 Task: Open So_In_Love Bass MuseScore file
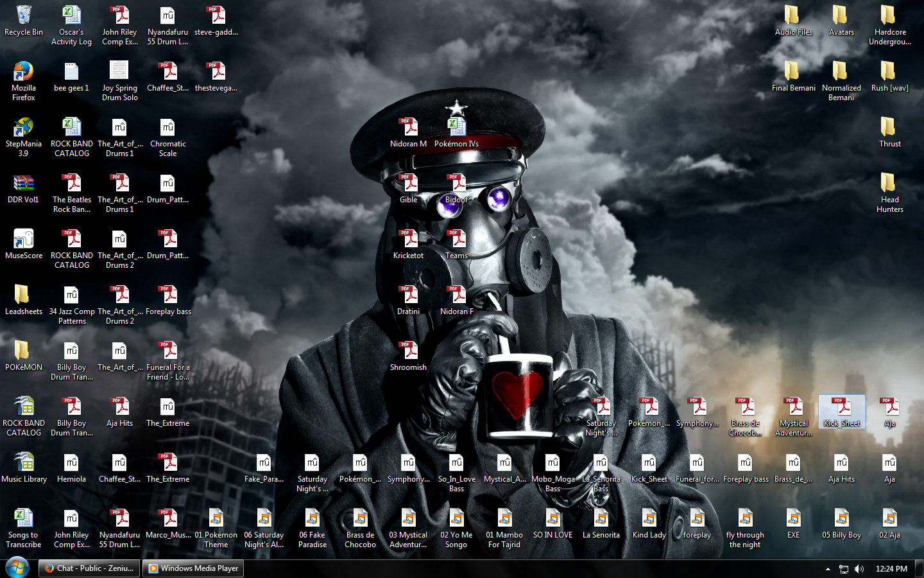(x=456, y=473)
